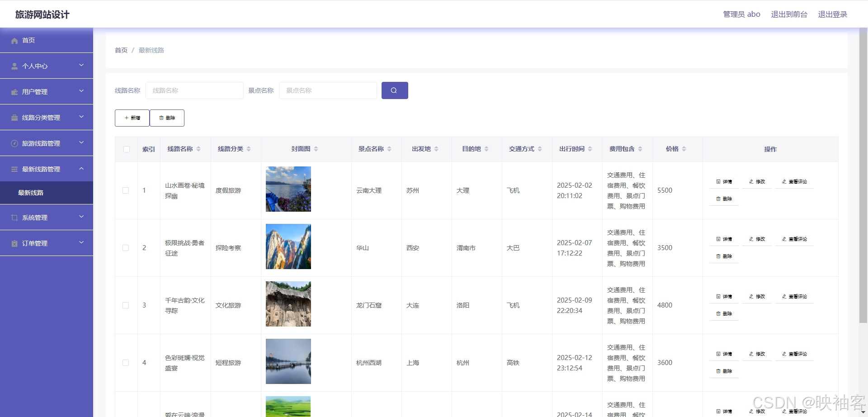Sort by 目的地 column arrows
868x417 pixels.
486,149
